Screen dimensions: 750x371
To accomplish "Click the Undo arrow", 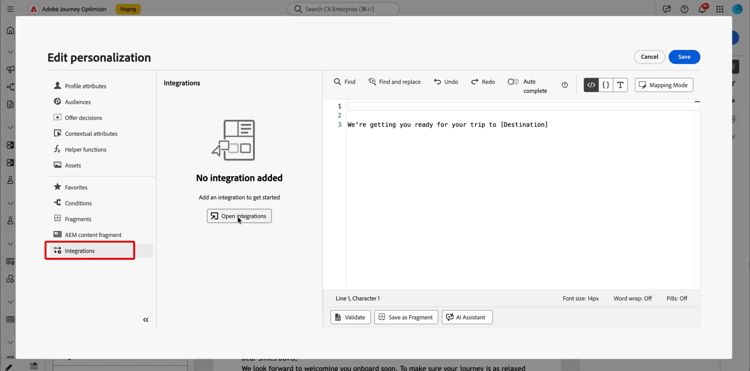I will coord(446,82).
